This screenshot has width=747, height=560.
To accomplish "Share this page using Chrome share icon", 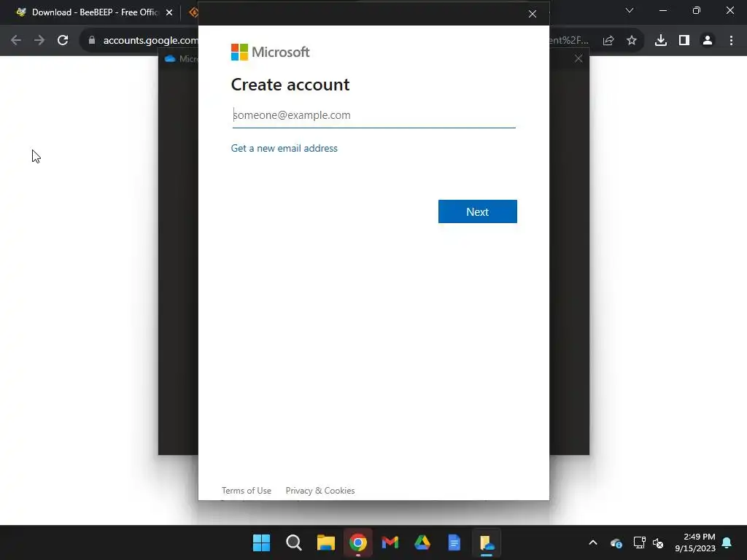I will 608,41.
